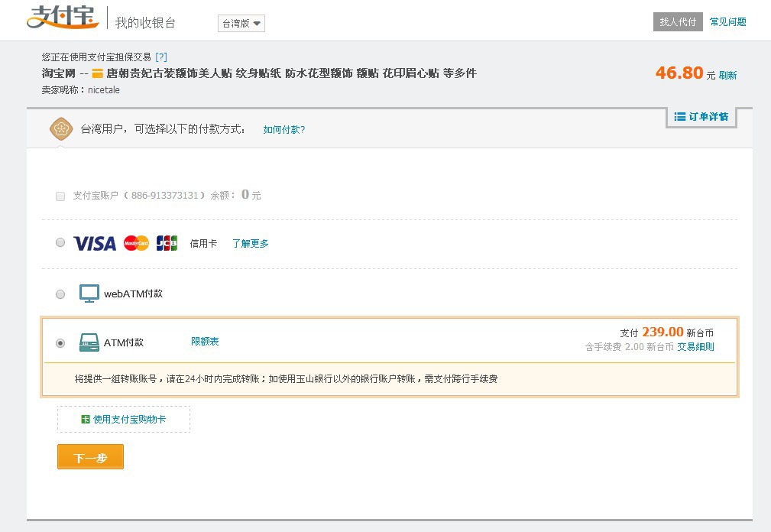Click the Taiwan plum blossom badge icon
Viewport: 771px width, 532px height.
click(x=61, y=129)
